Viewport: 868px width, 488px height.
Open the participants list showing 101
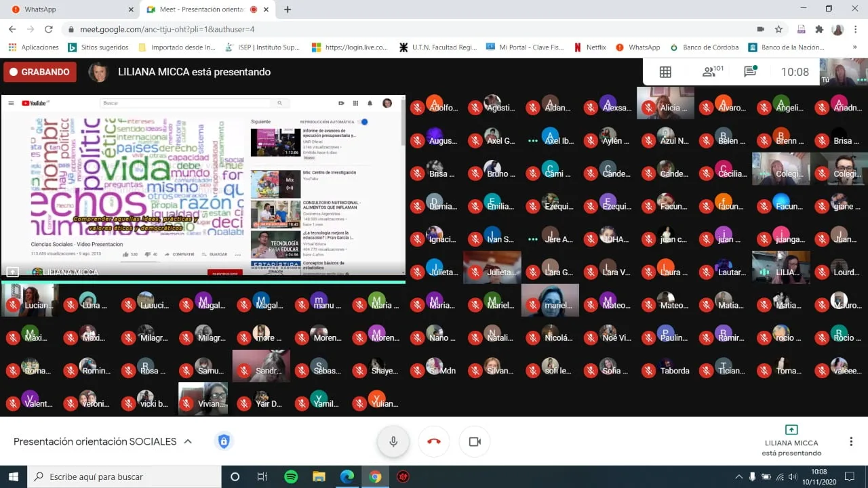[713, 71]
